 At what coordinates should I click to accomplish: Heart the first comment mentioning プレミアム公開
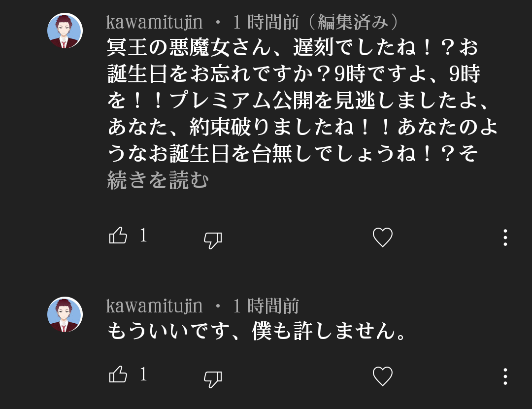click(x=382, y=238)
